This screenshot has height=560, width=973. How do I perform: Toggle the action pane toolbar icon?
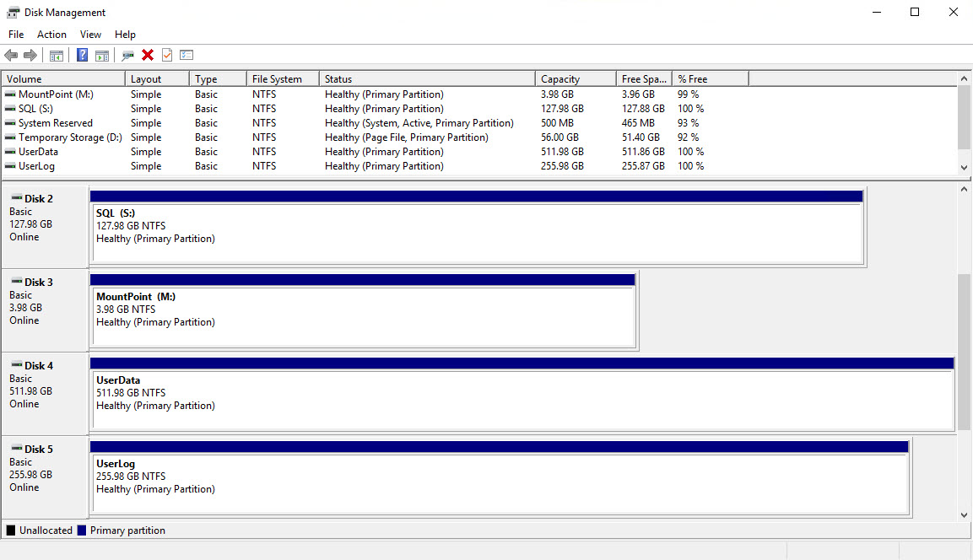coord(102,56)
